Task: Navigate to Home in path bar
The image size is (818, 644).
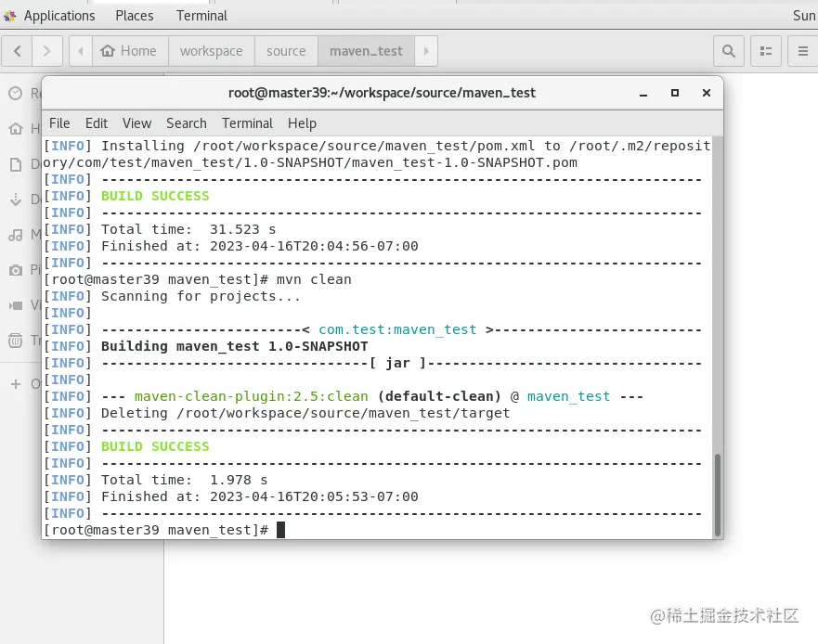Action: (x=130, y=51)
